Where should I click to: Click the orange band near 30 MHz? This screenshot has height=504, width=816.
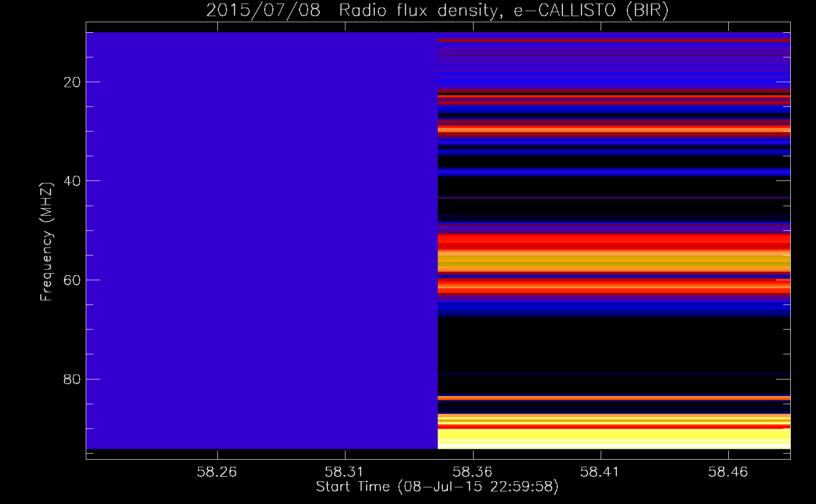coord(614,130)
